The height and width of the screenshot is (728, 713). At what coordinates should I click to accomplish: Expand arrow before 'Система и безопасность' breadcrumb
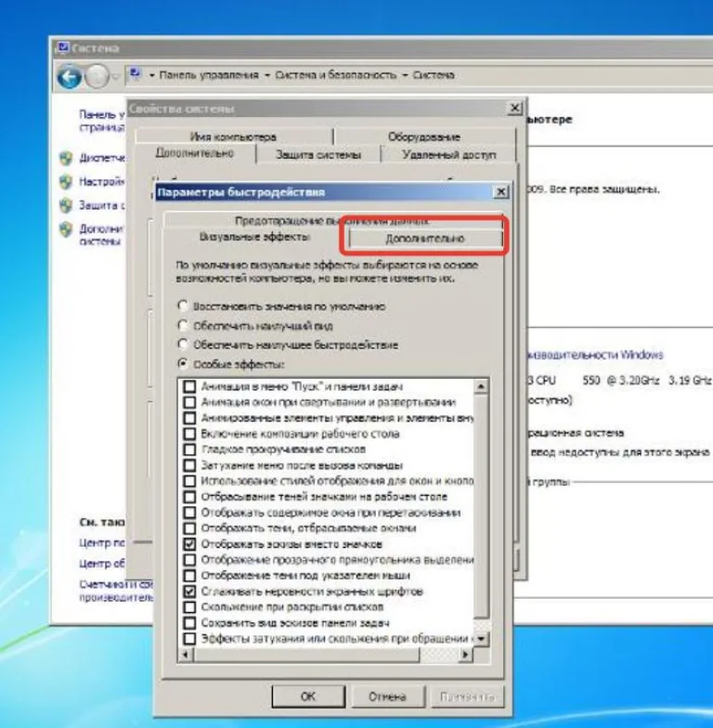click(267, 75)
